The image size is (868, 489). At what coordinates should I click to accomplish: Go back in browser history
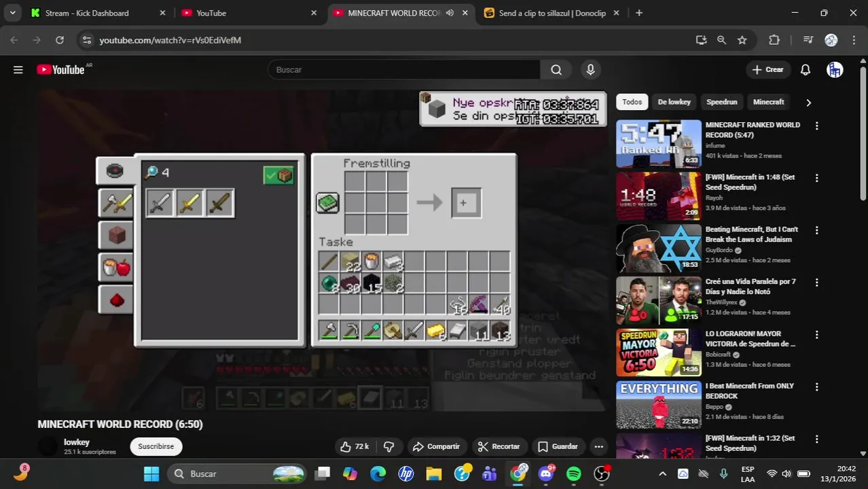point(14,40)
